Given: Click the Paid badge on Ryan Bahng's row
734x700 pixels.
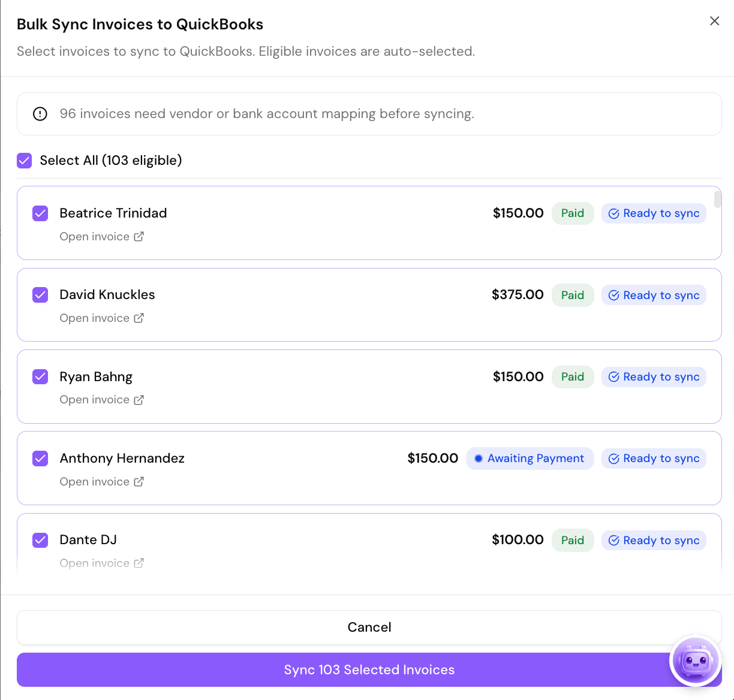Looking at the screenshot, I should point(572,376).
